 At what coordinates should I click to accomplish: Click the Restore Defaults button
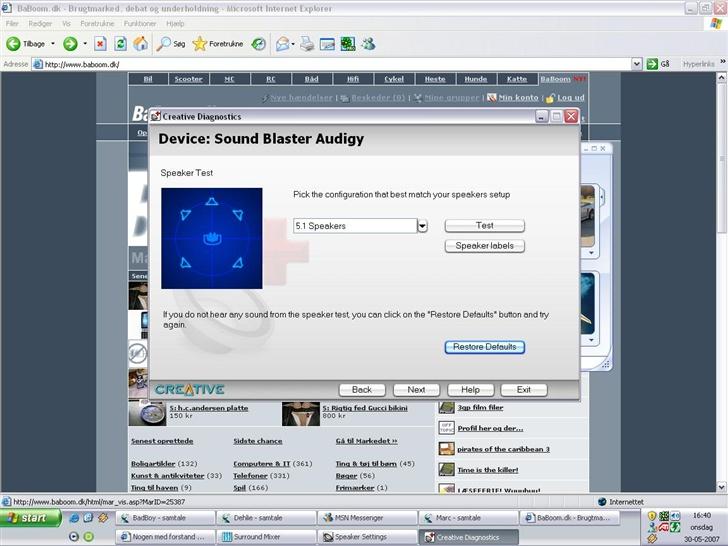[484, 347]
